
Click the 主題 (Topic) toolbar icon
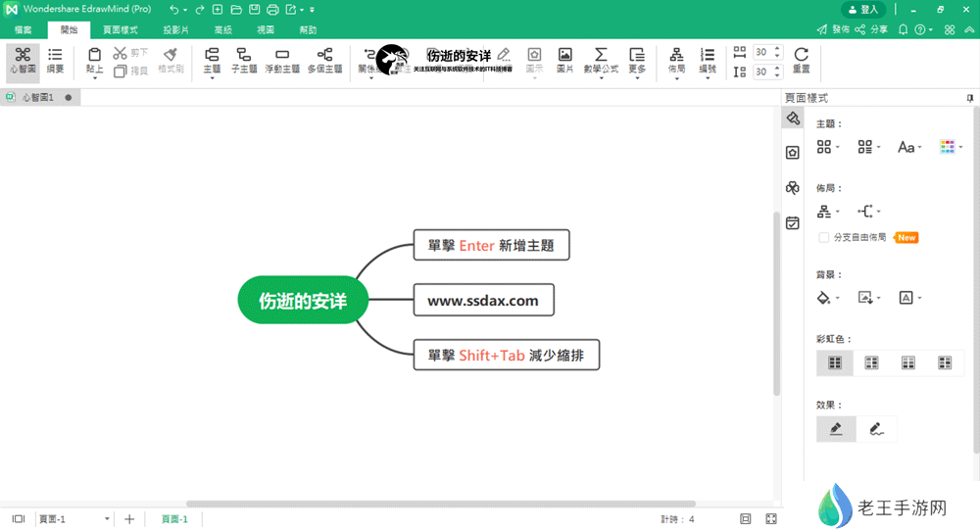coord(212,60)
